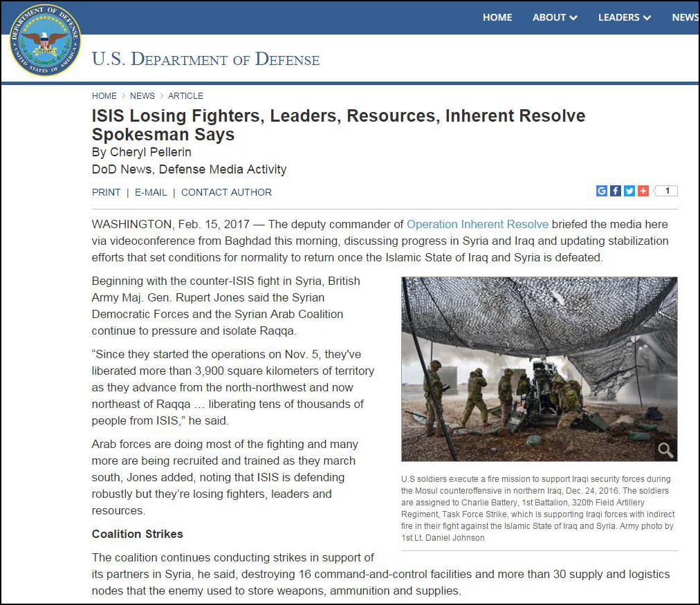
Task: Share article on Facebook icon
Action: 615,191
